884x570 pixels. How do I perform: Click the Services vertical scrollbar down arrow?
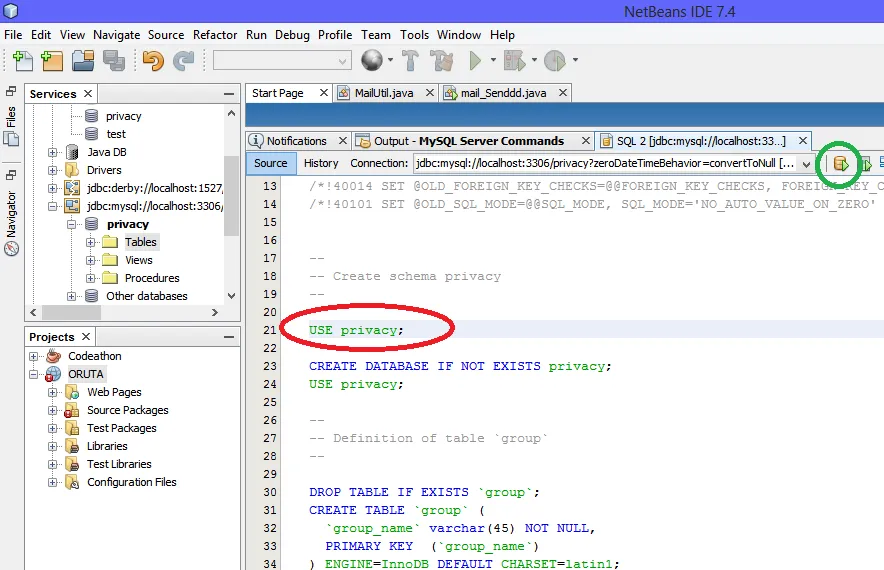pos(231,296)
